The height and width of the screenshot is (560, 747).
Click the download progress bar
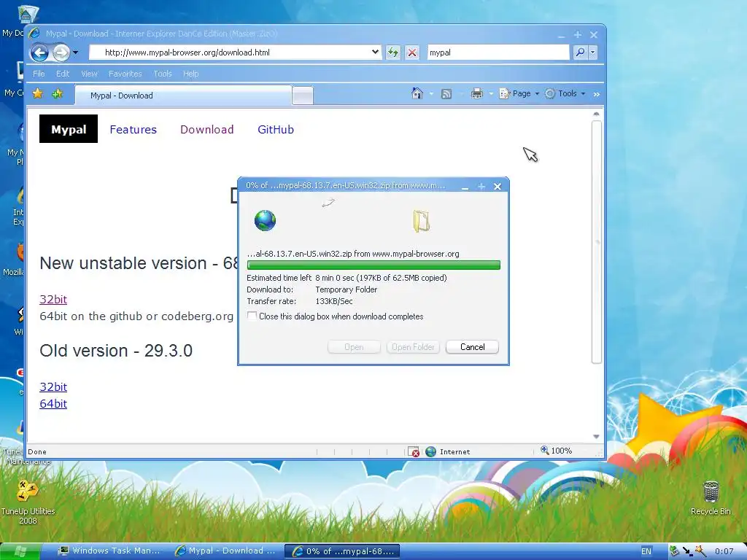[373, 265]
